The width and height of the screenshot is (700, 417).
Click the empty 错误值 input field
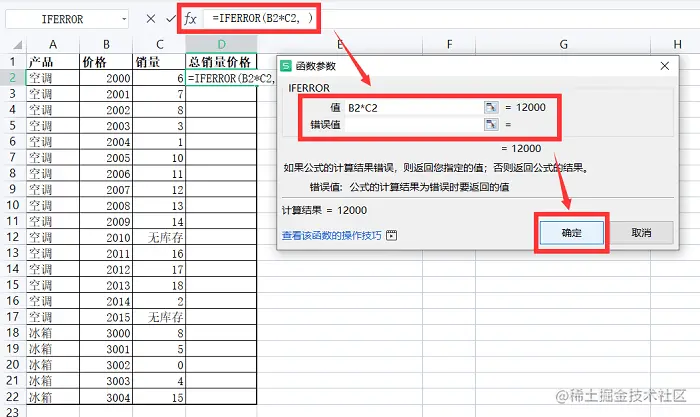pos(413,125)
